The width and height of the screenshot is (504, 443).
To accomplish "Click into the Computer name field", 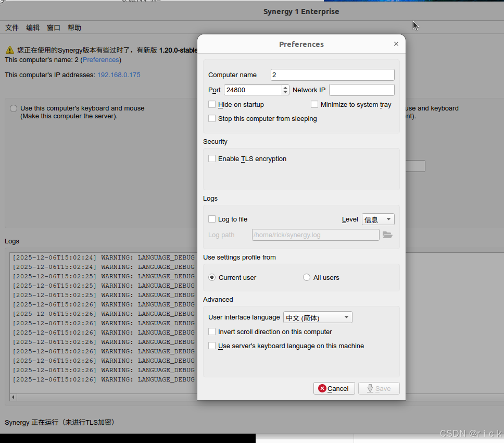I will point(332,75).
